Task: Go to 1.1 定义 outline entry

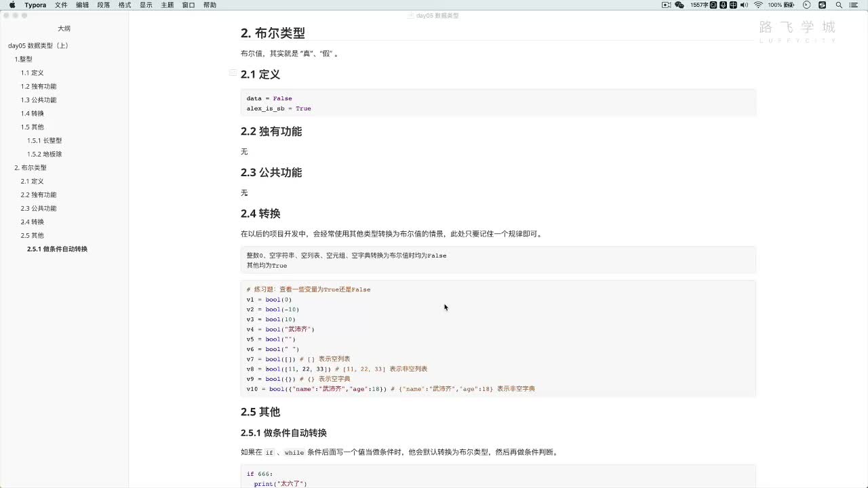Action: (32, 73)
